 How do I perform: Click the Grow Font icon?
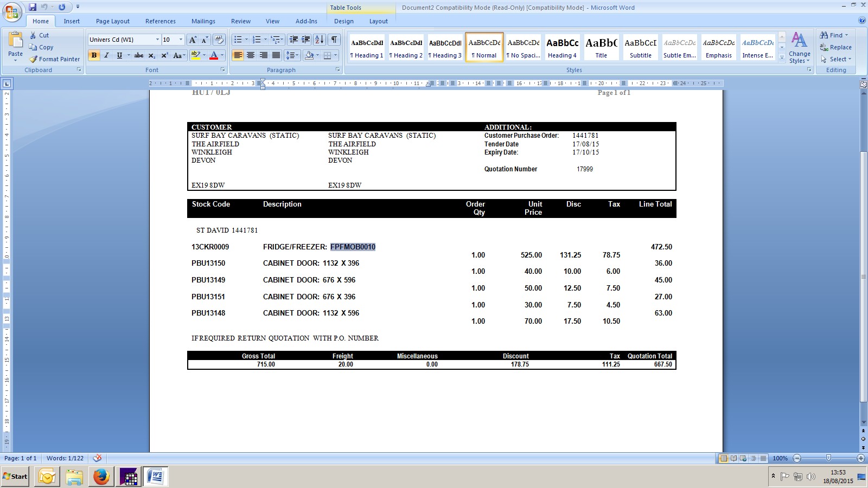pyautogui.click(x=193, y=40)
